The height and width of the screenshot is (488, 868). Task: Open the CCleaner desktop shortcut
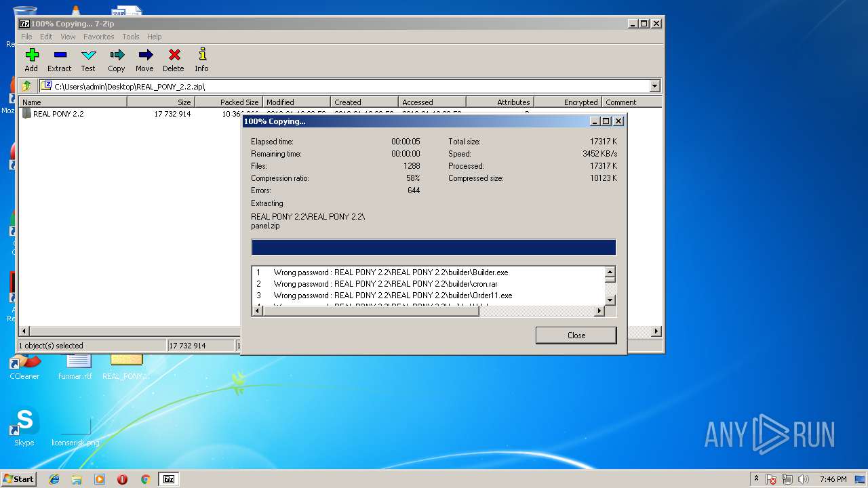24,366
